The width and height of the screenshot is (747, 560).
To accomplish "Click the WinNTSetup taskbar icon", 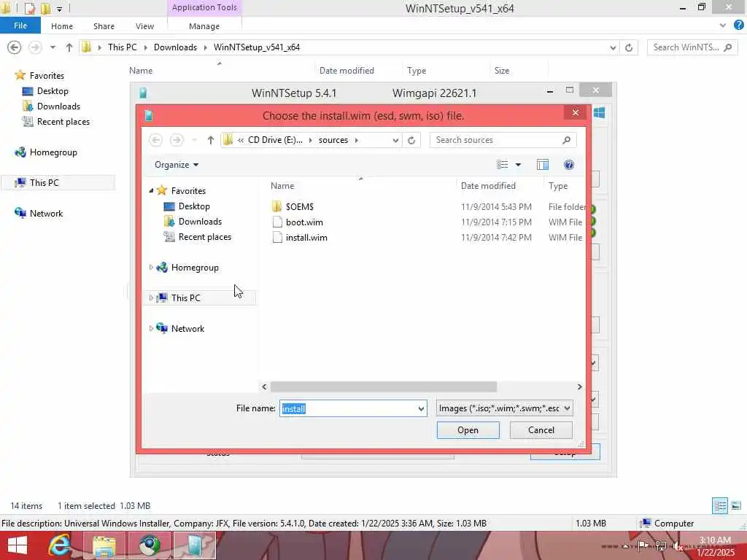I will click(x=195, y=545).
